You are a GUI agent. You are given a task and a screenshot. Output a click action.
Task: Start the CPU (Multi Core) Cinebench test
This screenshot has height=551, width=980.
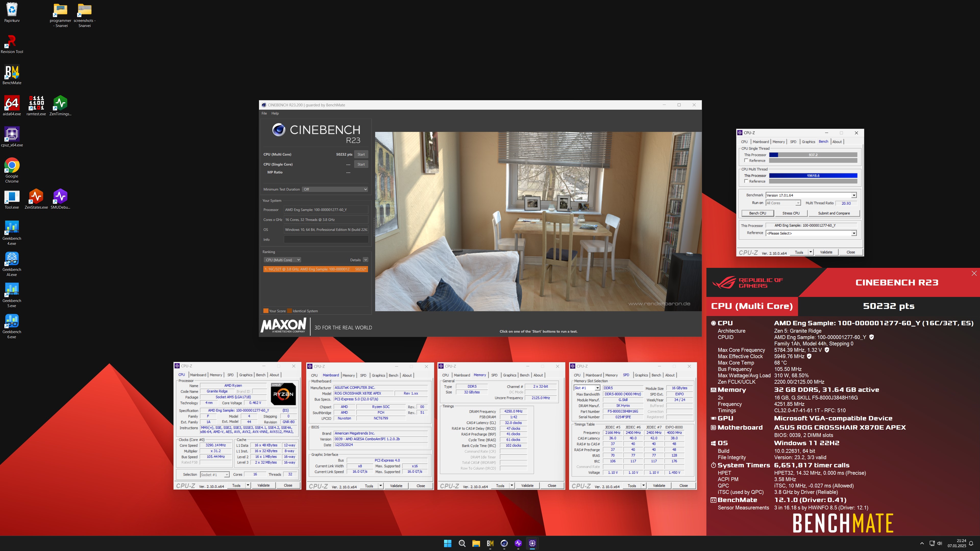(361, 154)
